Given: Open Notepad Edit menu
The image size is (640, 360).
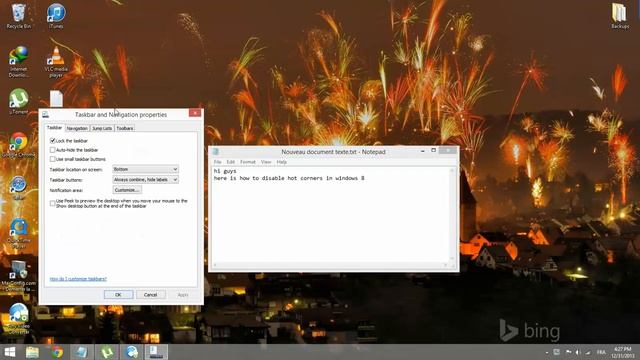Looking at the screenshot, I should tap(231, 162).
